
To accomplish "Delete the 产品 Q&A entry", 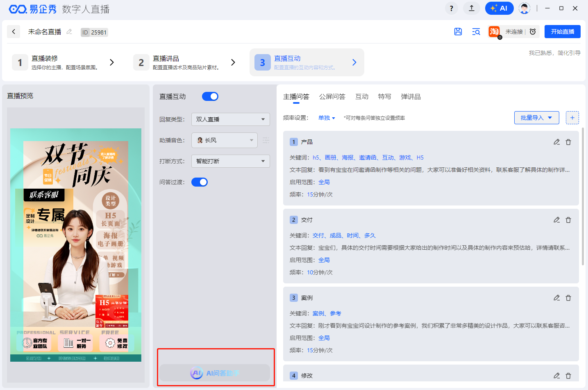I will coord(568,142).
